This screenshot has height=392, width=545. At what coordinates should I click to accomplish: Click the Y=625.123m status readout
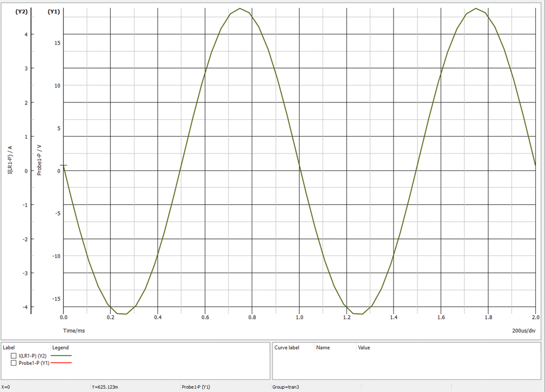[105, 387]
